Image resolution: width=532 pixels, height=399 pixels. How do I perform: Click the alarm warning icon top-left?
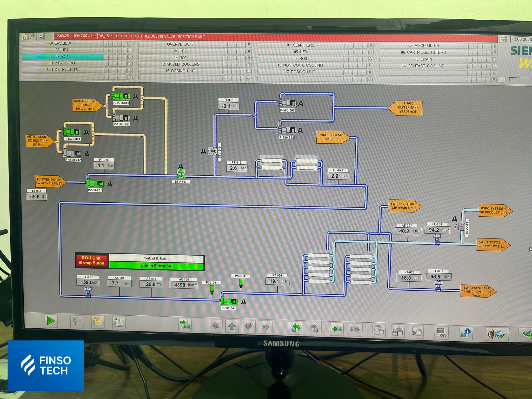tap(33, 37)
